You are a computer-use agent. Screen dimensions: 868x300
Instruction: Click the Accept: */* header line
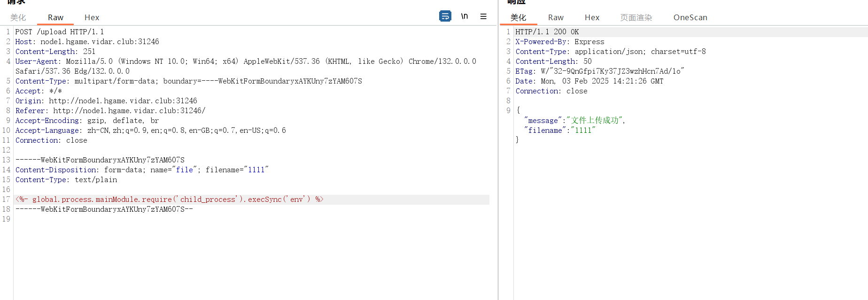(39, 91)
